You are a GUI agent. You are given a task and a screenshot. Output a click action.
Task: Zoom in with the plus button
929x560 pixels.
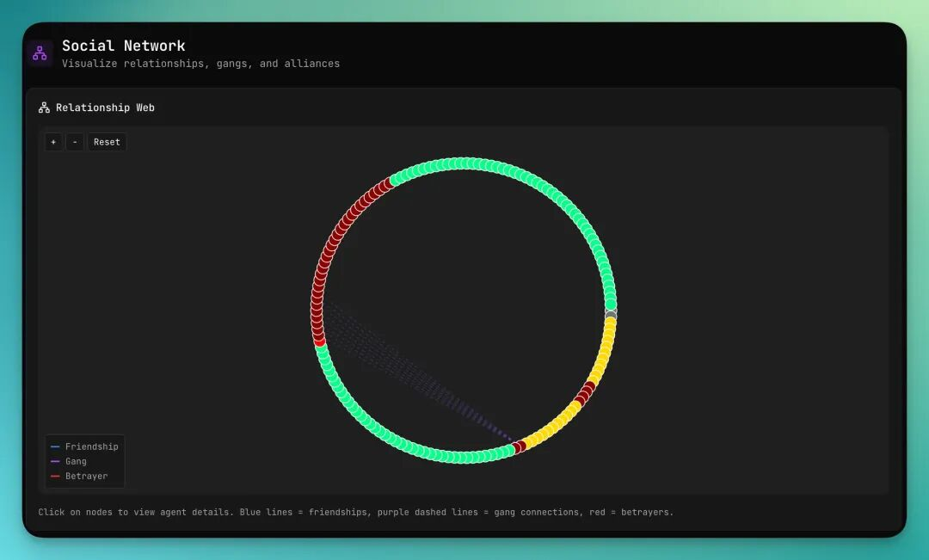click(x=53, y=142)
